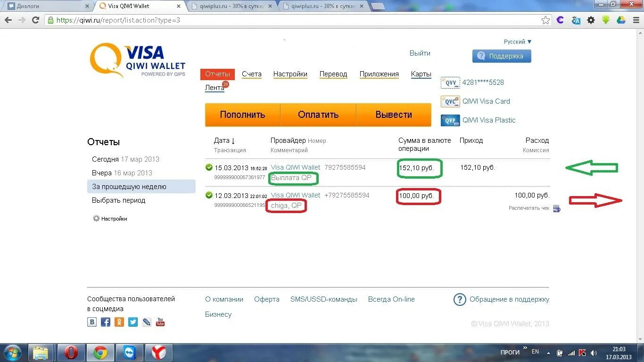Image resolution: width=644 pixels, height=362 pixels.
Task: Click the QVP plastic card icon
Action: 450,120
